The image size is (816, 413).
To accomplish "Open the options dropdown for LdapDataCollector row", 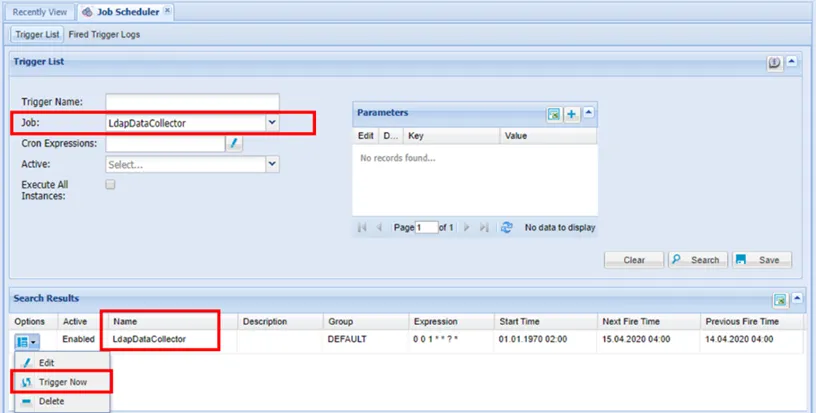I will tap(27, 342).
